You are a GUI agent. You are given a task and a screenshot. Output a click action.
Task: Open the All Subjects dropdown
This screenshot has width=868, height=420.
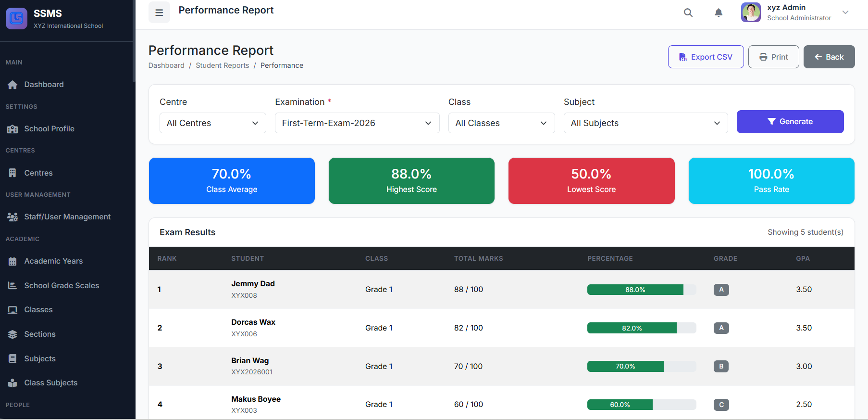pos(645,123)
